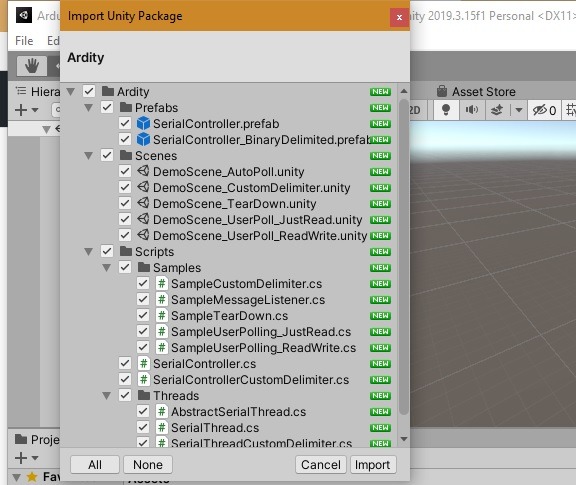
Task: Toggle scene lighting bulb icon
Action: pyautogui.click(x=446, y=109)
